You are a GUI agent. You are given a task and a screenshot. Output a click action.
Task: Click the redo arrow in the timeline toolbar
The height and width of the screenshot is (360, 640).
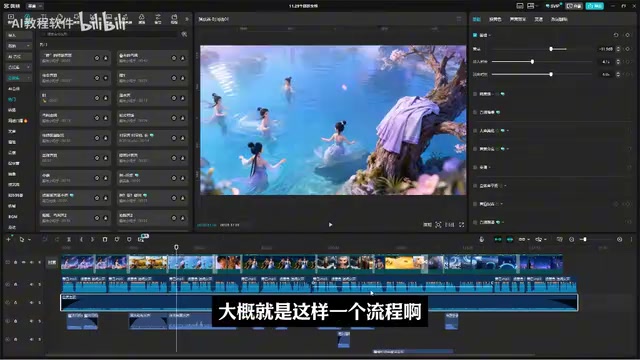point(57,240)
